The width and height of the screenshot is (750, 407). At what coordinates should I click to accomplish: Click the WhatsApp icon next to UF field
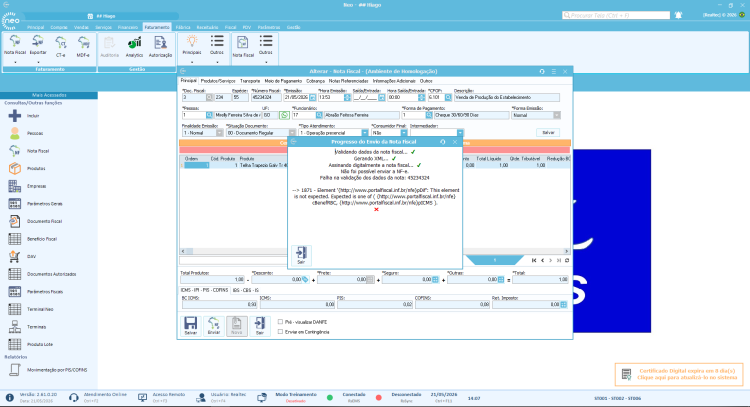pos(284,115)
